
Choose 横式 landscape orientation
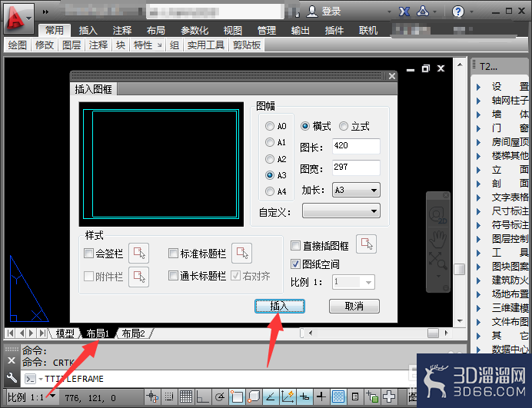(315, 127)
